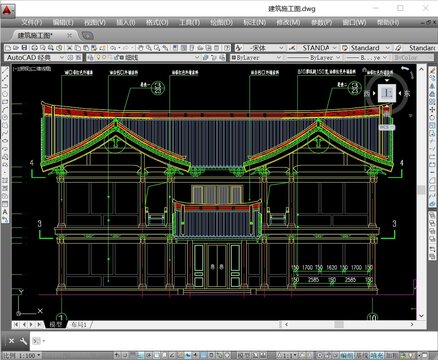Open the ByLayer linetype dropdown

tap(338, 58)
